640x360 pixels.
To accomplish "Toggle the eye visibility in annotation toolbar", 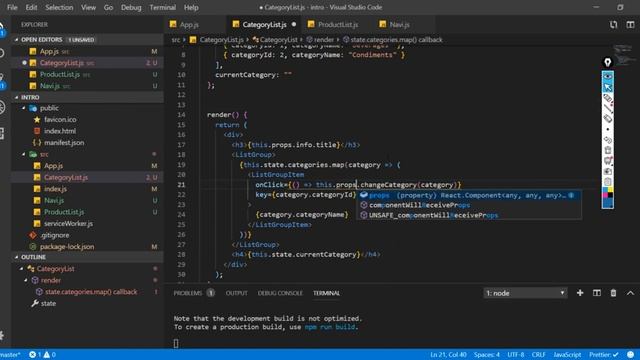I will 608,76.
